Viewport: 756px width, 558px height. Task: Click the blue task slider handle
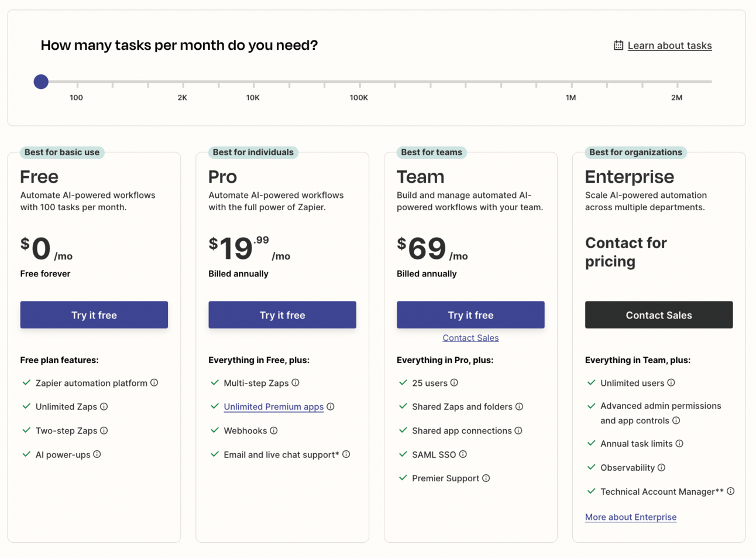pyautogui.click(x=41, y=81)
